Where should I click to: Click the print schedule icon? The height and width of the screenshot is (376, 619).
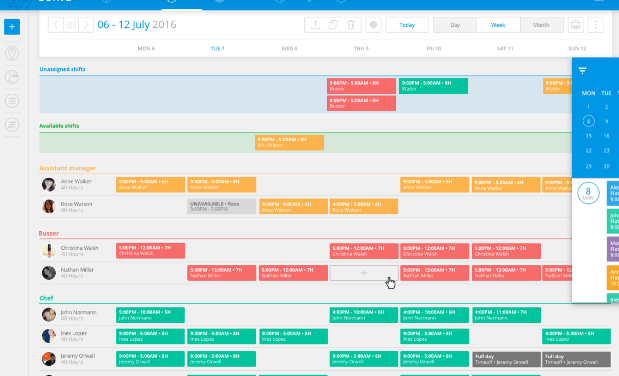coord(576,25)
